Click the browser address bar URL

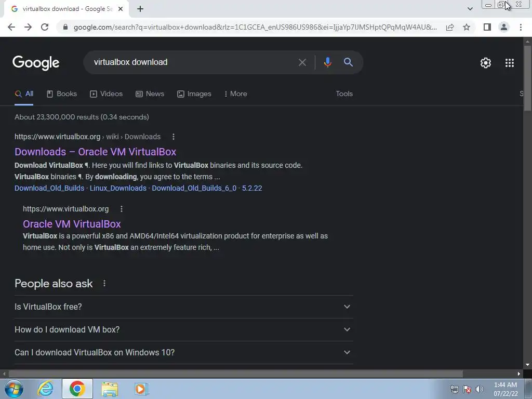tap(255, 27)
